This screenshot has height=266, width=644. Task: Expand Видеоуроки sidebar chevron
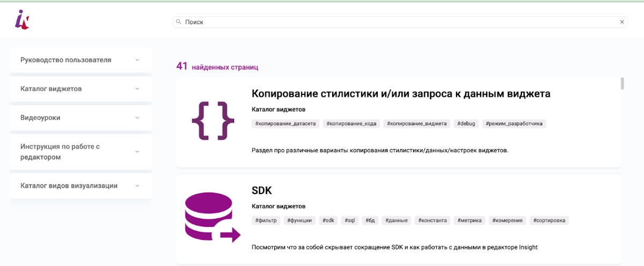point(137,118)
